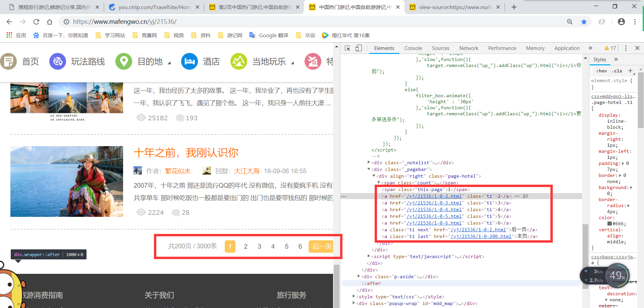Go to page 2 in pagination

coord(246,246)
